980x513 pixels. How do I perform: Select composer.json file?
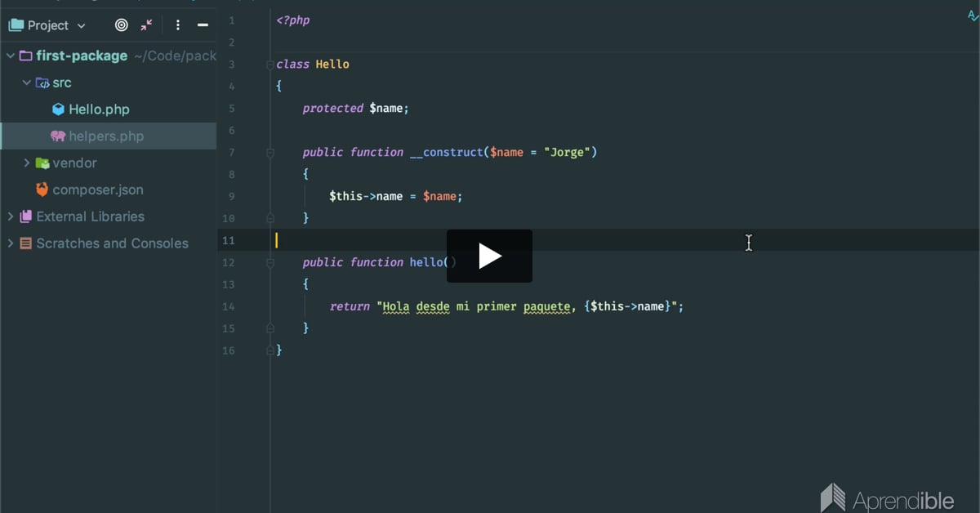98,190
